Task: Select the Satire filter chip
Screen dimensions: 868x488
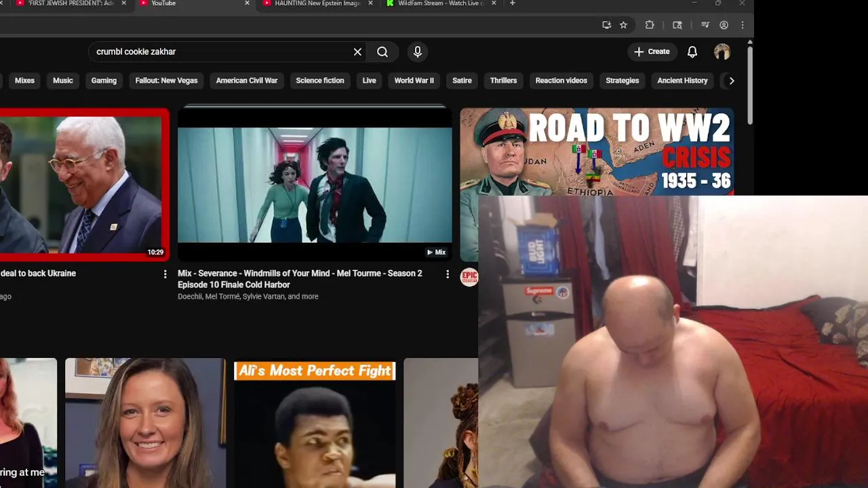Action: pyautogui.click(x=462, y=81)
